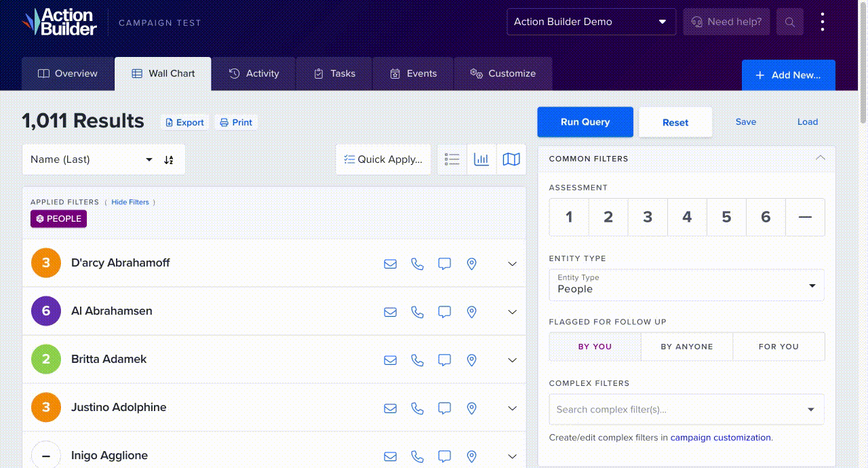Remove the PEOPLE applied filter tag

tap(58, 219)
